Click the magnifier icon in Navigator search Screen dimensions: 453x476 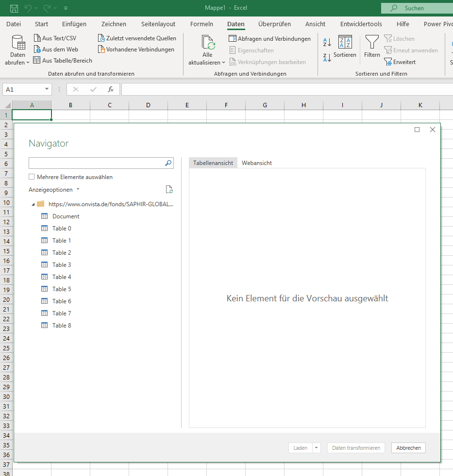pyautogui.click(x=168, y=163)
